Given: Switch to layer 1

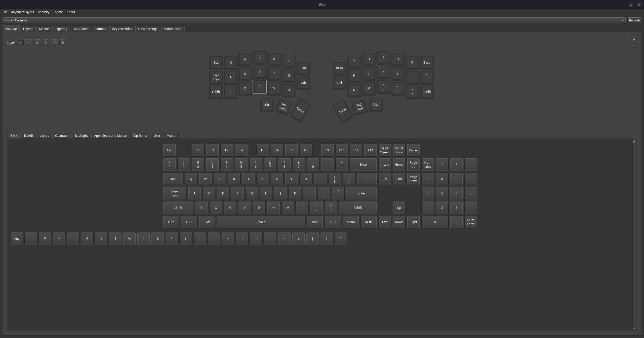Looking at the screenshot, I should (28, 43).
